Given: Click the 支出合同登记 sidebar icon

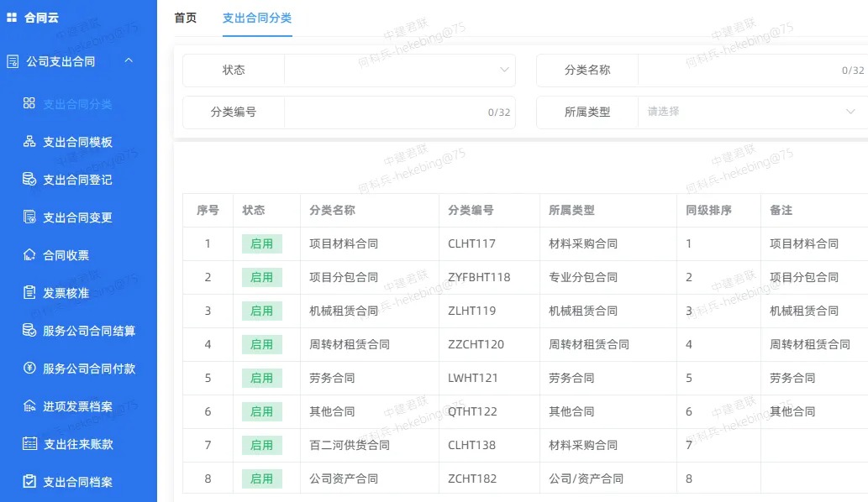Looking at the screenshot, I should pos(29,180).
